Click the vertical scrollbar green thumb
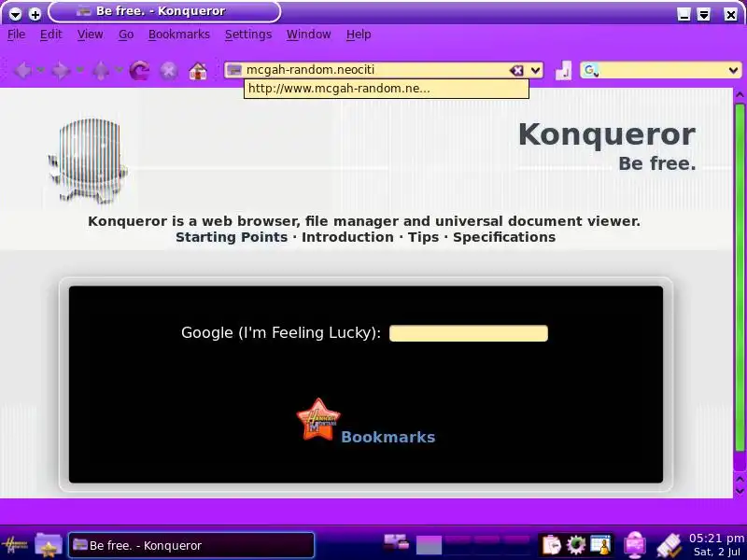Image resolution: width=747 pixels, height=560 pixels. tap(740, 277)
